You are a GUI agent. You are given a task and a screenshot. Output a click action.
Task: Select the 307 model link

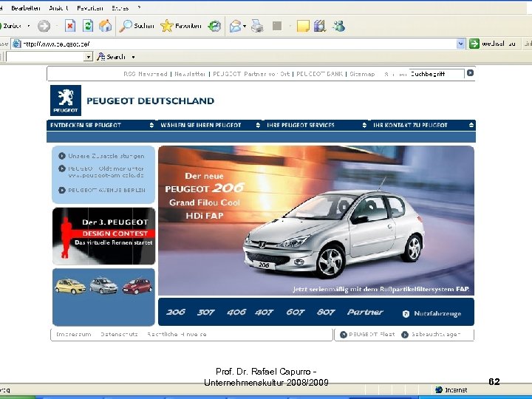[x=206, y=312]
